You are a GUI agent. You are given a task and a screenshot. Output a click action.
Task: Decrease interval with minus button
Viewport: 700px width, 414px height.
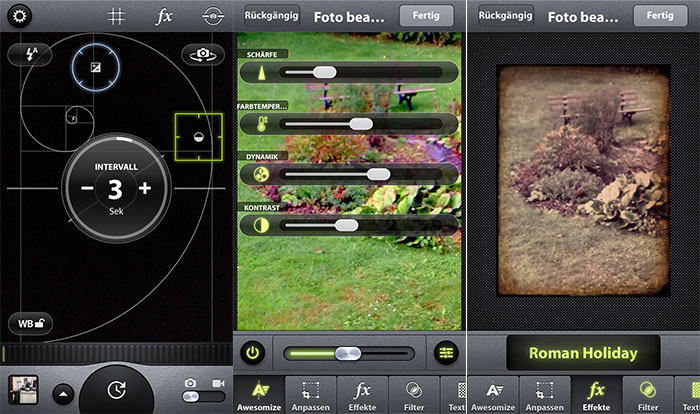coord(88,188)
